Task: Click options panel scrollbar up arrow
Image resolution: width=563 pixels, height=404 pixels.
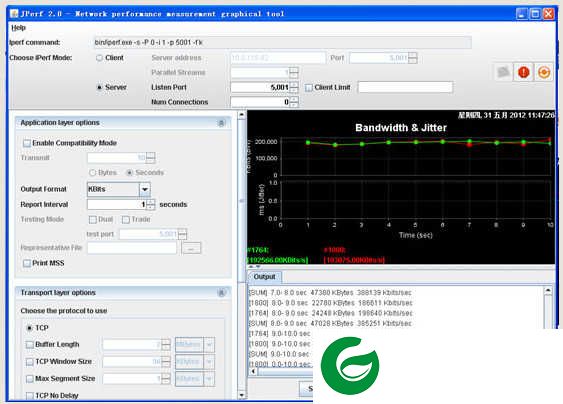Action: 242,115
